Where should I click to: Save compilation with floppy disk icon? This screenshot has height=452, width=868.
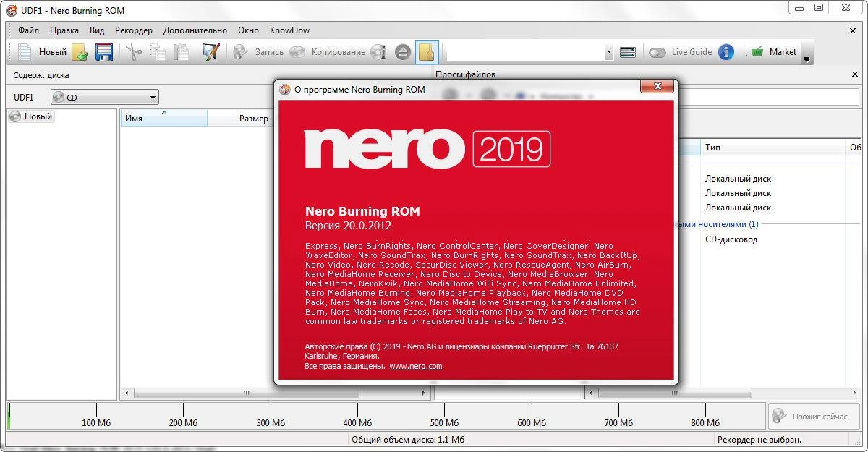[103, 52]
